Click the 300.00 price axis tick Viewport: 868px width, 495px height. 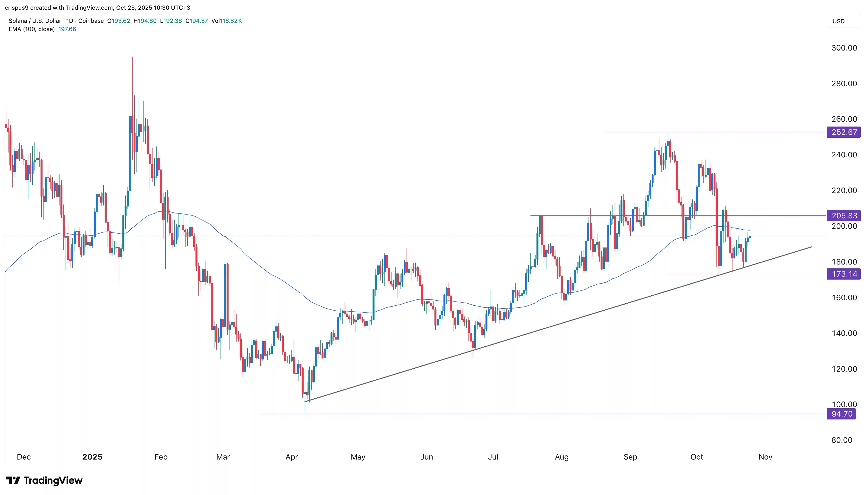(x=844, y=48)
